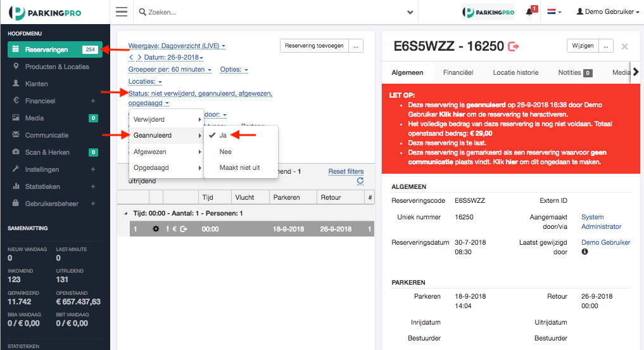Go to previous date with left chevron

[131, 57]
